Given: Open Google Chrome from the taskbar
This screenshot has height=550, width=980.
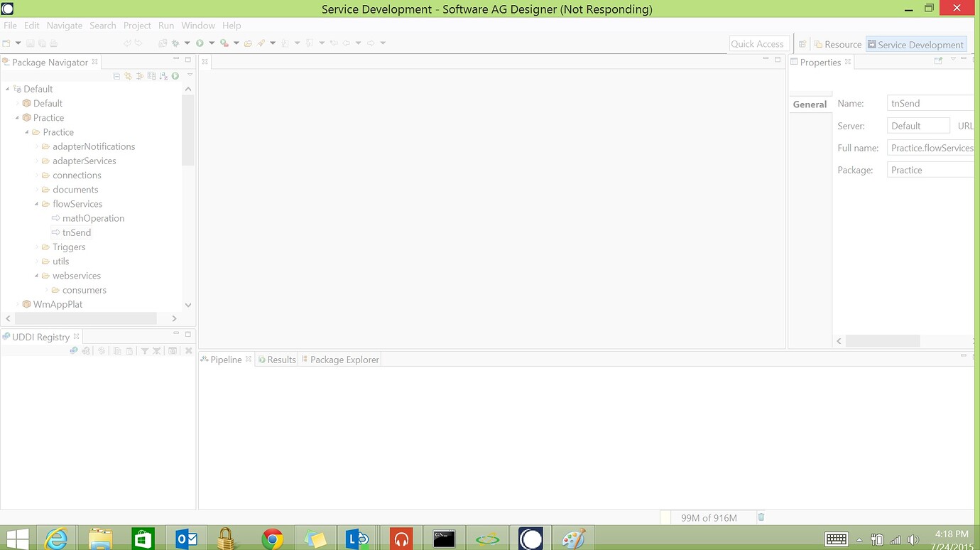Looking at the screenshot, I should click(x=271, y=539).
